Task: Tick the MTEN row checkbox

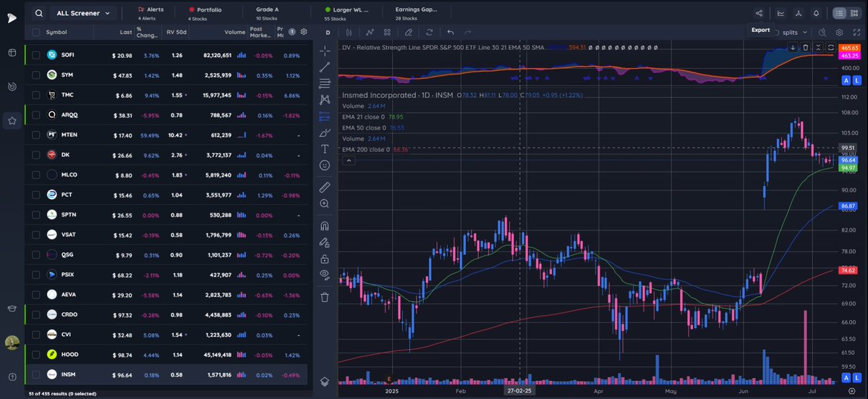Action: [35, 135]
